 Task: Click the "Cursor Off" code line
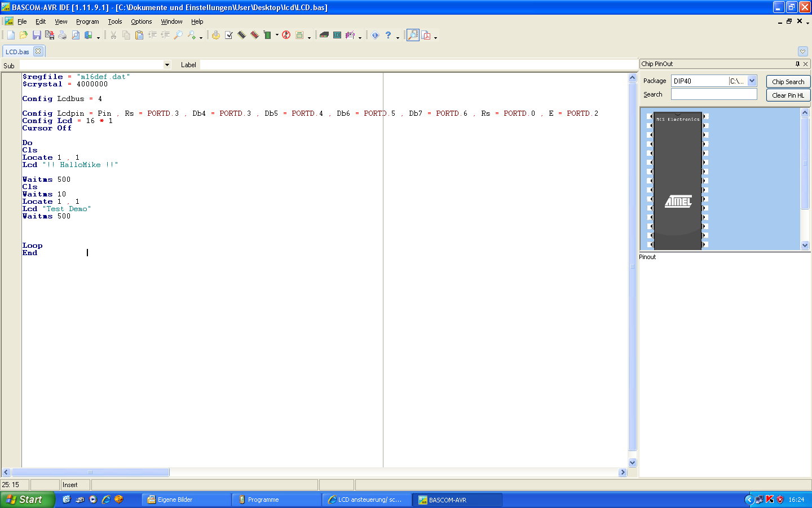[x=47, y=128]
